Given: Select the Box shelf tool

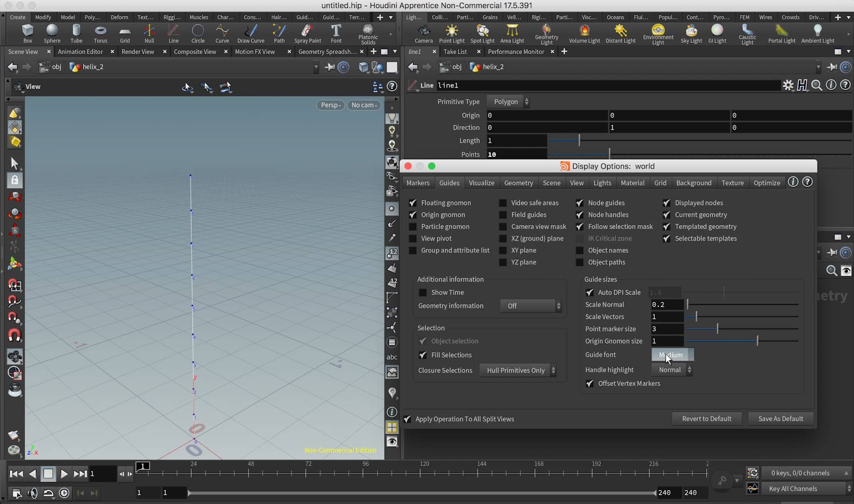Looking at the screenshot, I should (x=28, y=34).
